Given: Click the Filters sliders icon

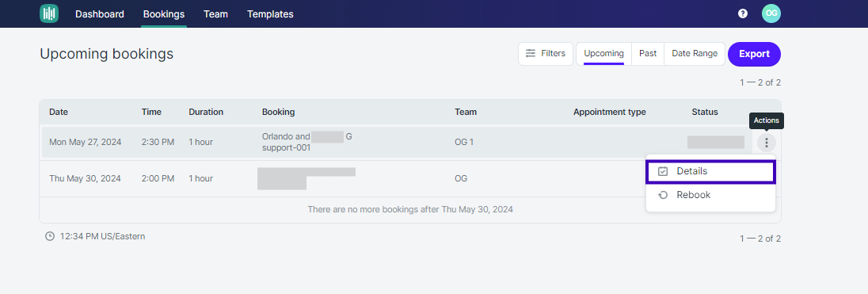Looking at the screenshot, I should pyautogui.click(x=531, y=54).
